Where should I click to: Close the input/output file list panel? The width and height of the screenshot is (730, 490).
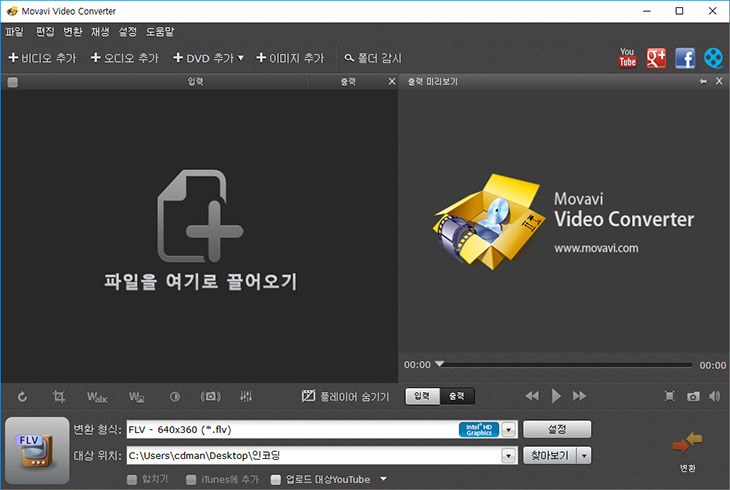(x=392, y=82)
